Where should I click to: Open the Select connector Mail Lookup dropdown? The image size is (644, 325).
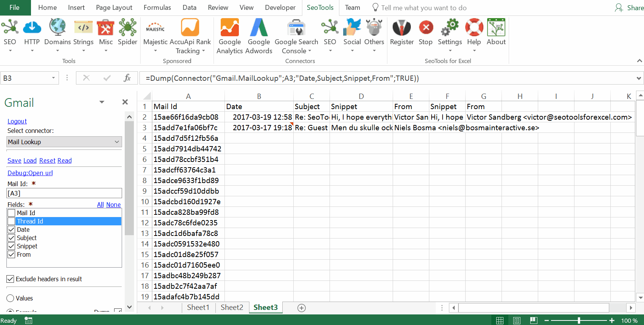64,142
